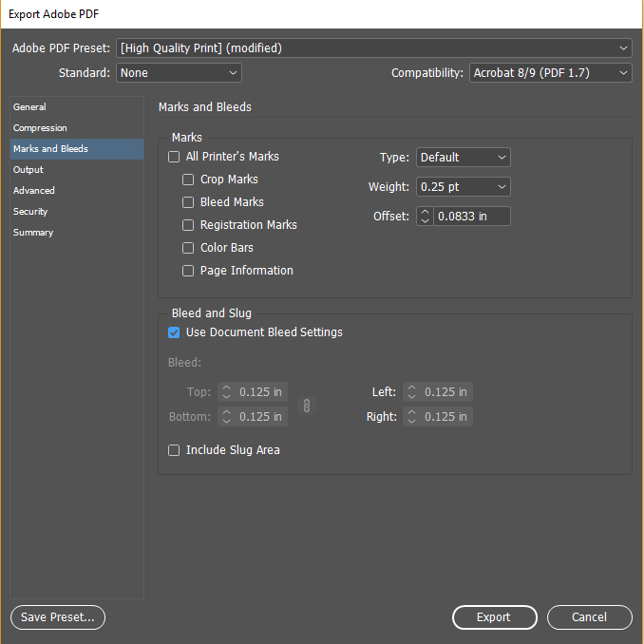Click the Offset stepper arrows
The image size is (644, 644).
click(426, 216)
